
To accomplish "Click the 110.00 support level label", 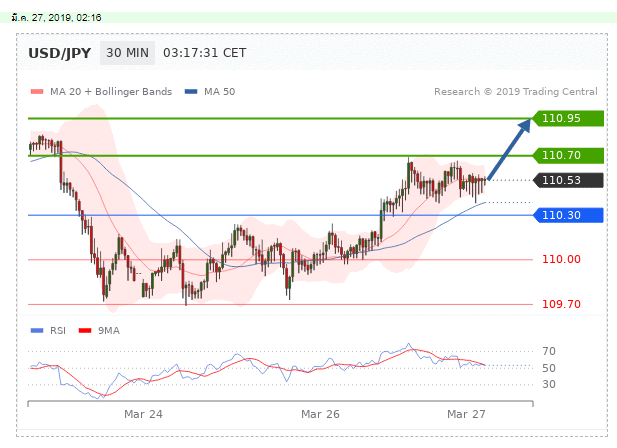I will coord(561,259).
